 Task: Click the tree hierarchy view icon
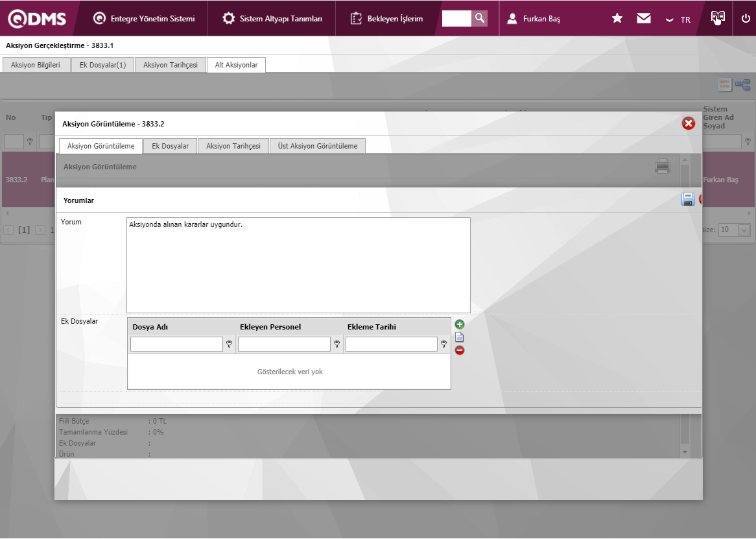742,85
